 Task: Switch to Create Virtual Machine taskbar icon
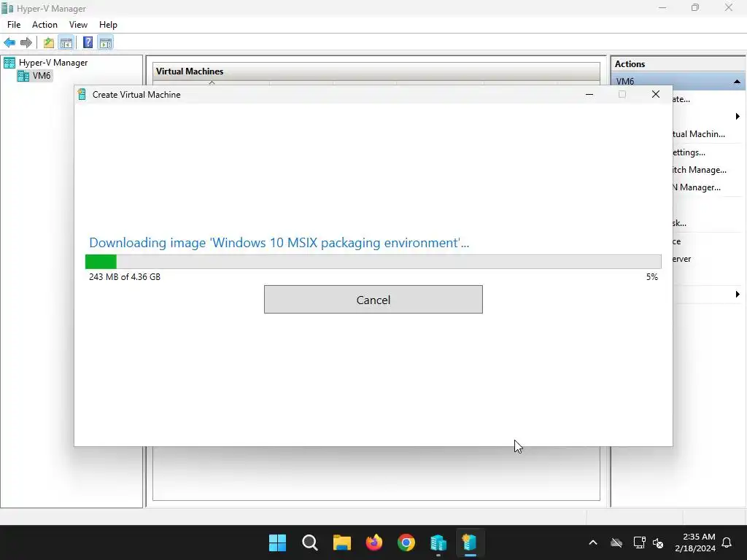pyautogui.click(x=470, y=542)
